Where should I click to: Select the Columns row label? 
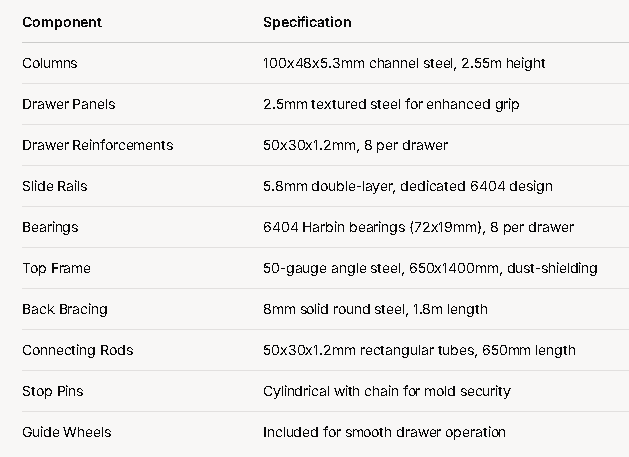point(50,63)
